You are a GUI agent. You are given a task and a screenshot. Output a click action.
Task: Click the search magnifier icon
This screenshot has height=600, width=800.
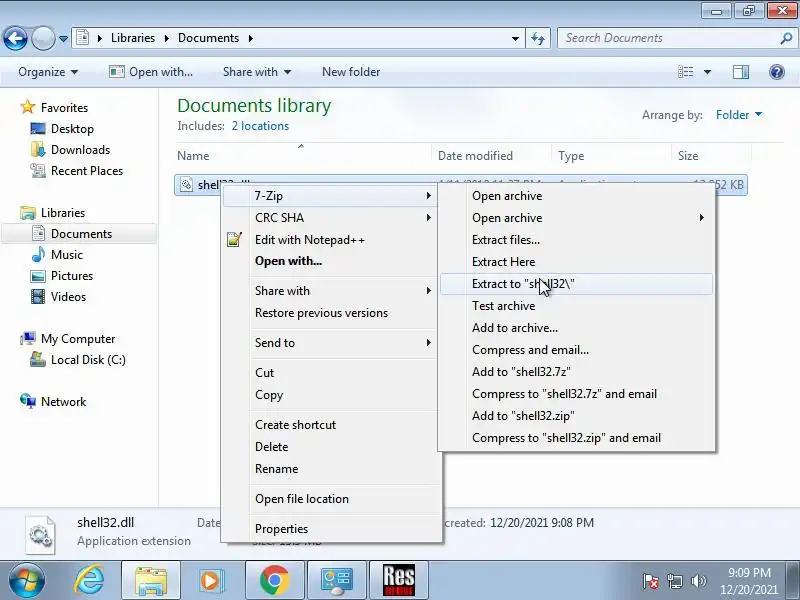pyautogui.click(x=786, y=38)
